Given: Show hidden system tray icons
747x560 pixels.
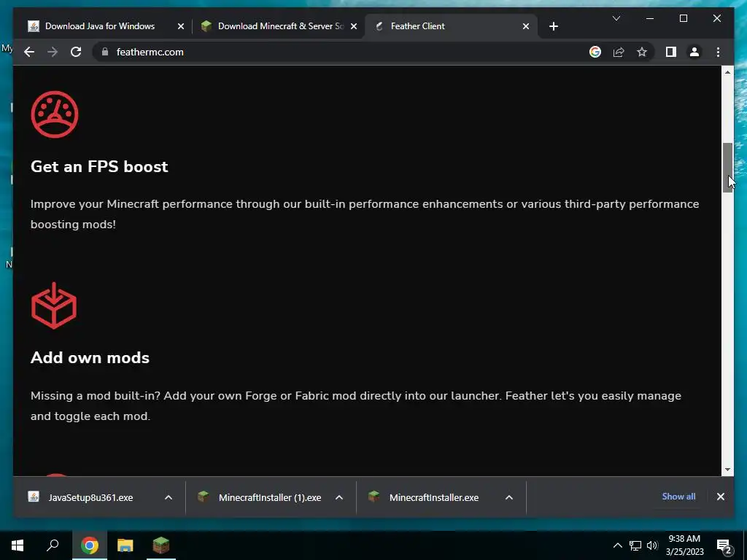Looking at the screenshot, I should coord(617,545).
